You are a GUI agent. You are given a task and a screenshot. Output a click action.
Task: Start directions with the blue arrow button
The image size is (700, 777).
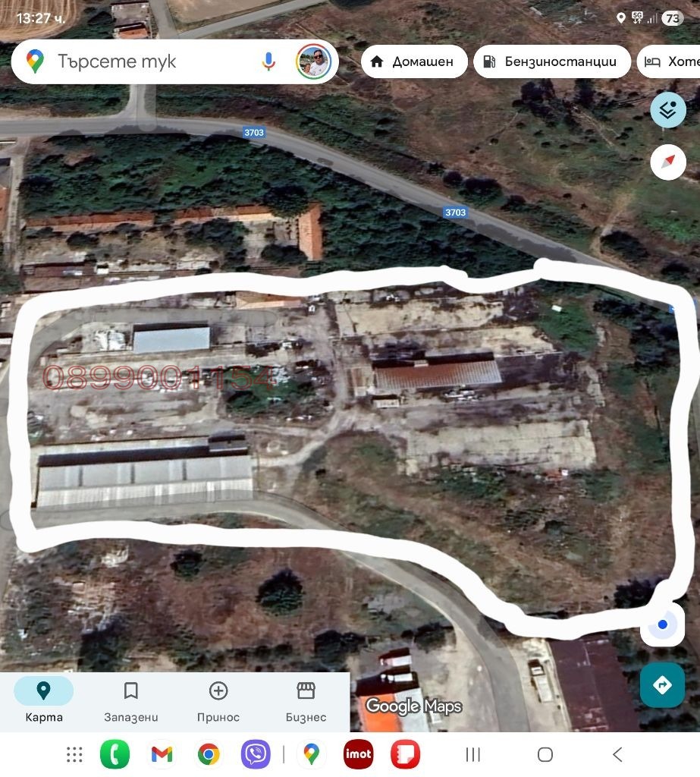click(662, 685)
